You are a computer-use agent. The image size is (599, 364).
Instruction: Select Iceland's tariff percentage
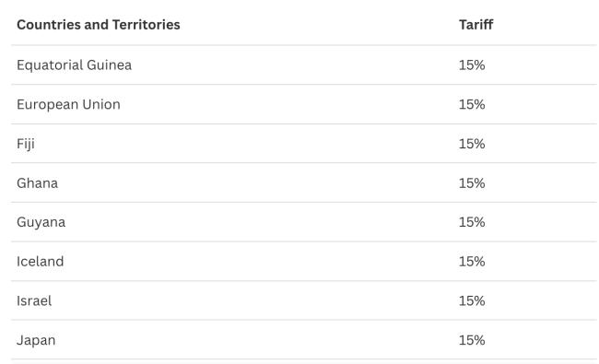pos(472,262)
